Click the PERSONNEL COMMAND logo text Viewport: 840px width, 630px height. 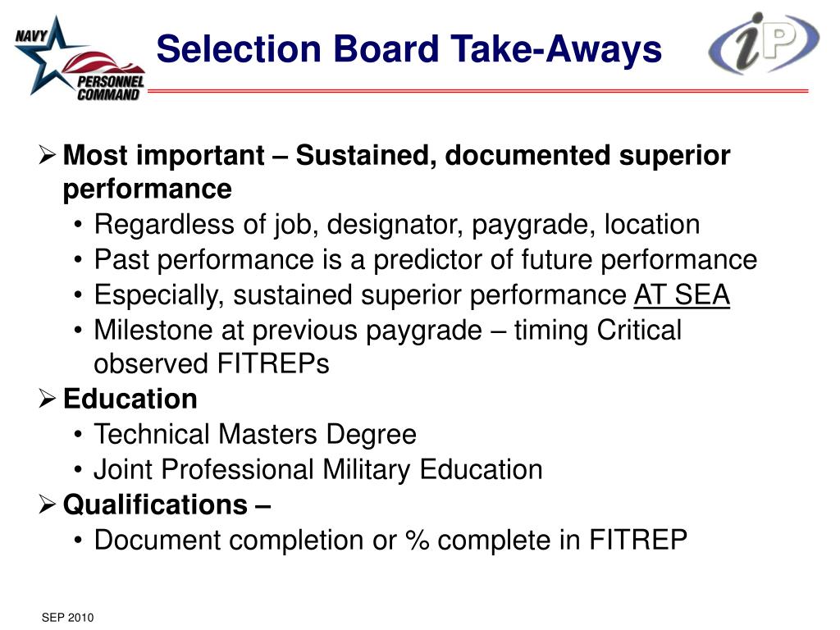coord(111,88)
